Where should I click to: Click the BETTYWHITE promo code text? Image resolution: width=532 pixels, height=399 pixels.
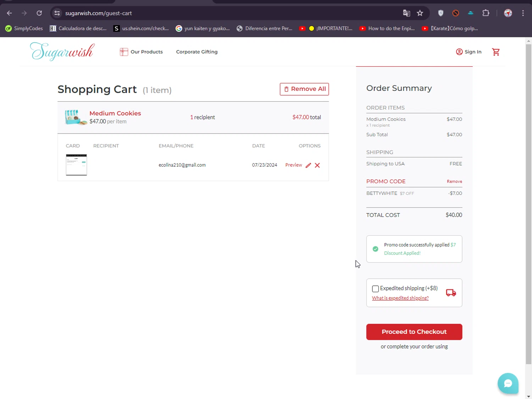(382, 193)
